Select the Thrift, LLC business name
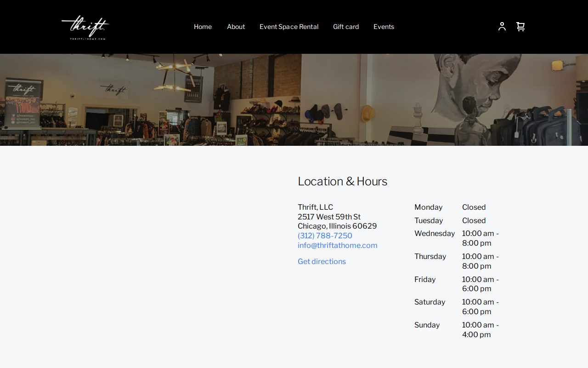Viewport: 588px width, 368px height. coord(315,207)
